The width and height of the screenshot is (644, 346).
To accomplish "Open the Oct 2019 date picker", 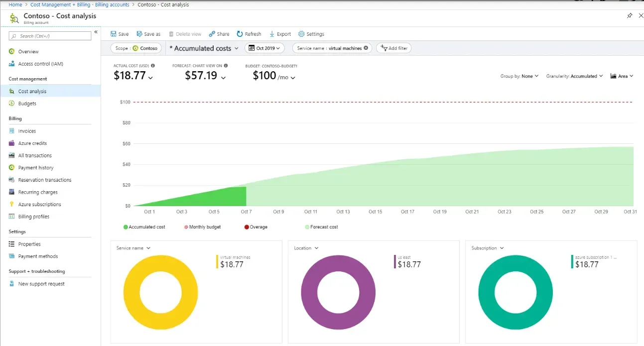I will point(264,48).
